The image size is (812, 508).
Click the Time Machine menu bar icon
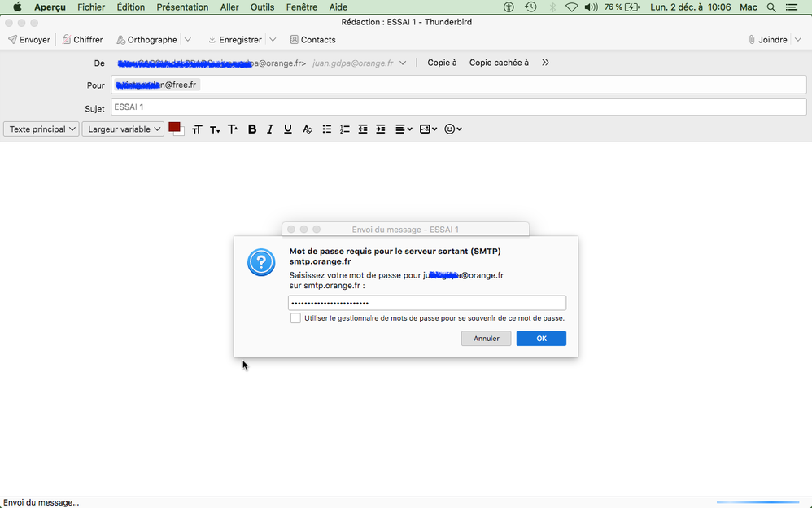pyautogui.click(x=530, y=7)
